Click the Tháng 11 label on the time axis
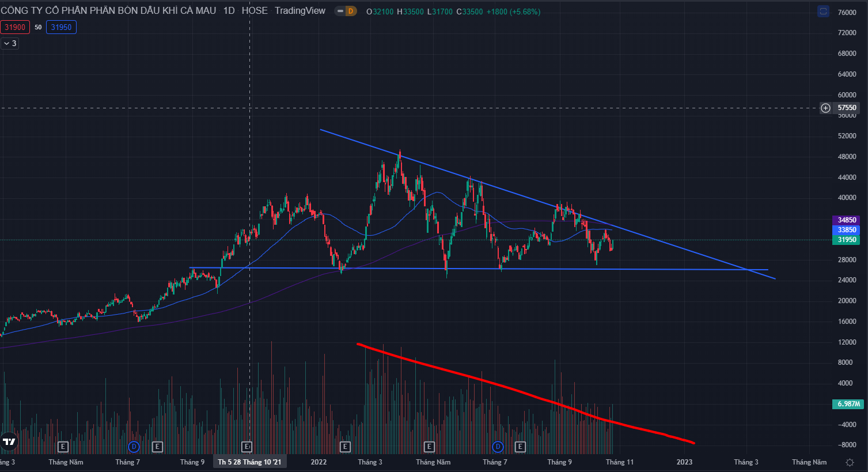The image size is (868, 472). point(620,462)
